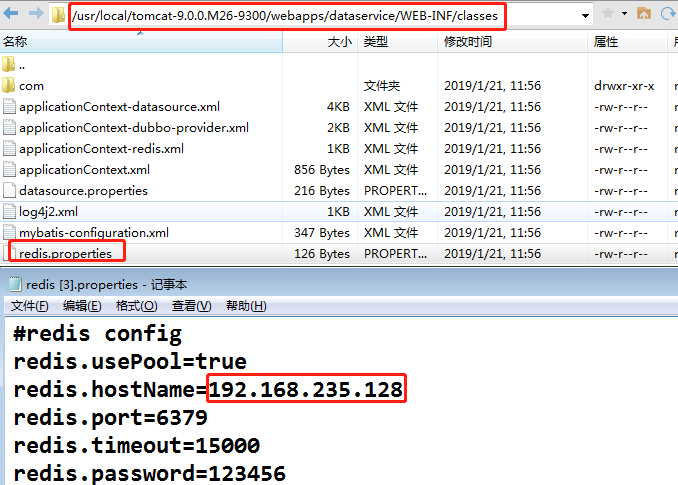This screenshot has height=485, width=678.
Task: Click the parent directory folder icon
Action: click(x=9, y=65)
